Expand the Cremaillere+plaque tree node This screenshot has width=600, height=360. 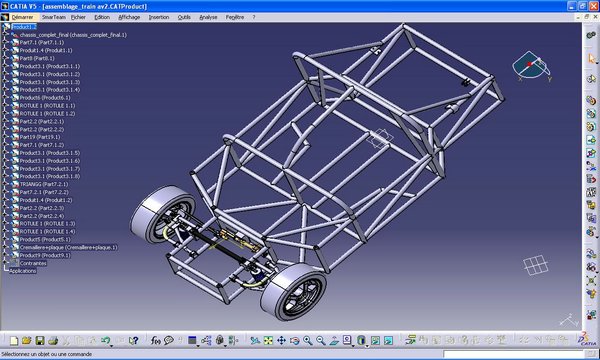tap(5, 248)
